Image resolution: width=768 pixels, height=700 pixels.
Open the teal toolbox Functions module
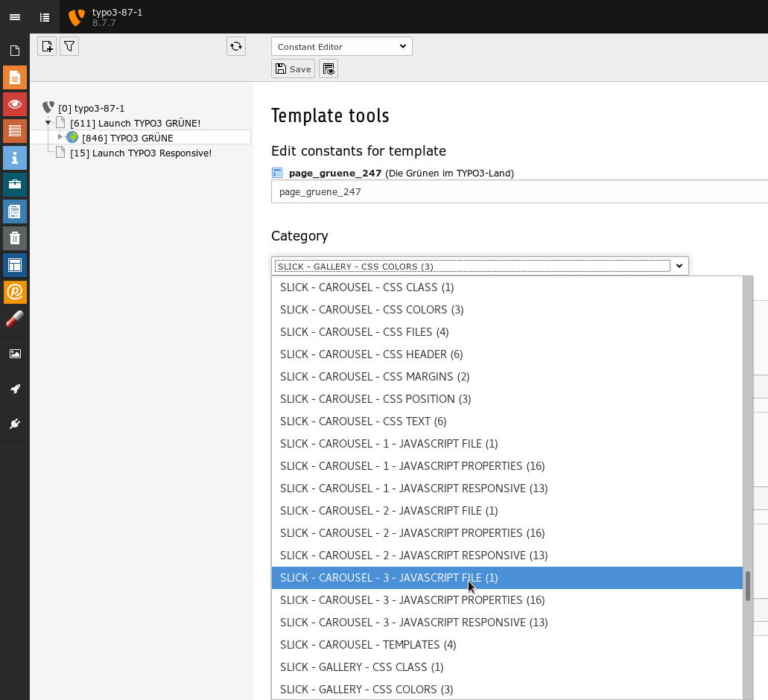15,185
